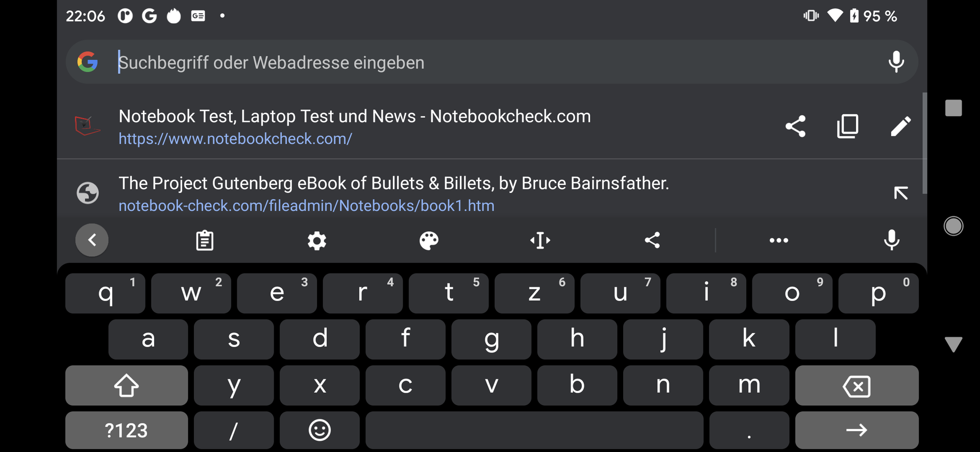Expand more keyboard options with three dots
The width and height of the screenshot is (980, 452).
778,240
